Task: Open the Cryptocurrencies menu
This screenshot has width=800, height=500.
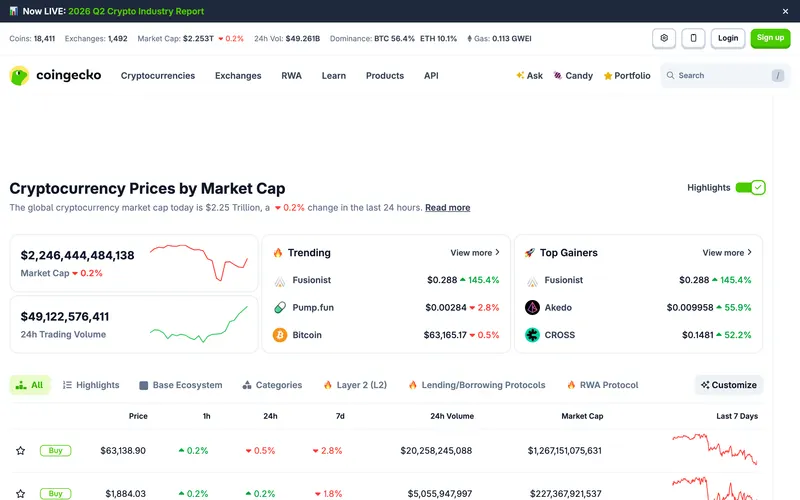Action: coord(158,76)
